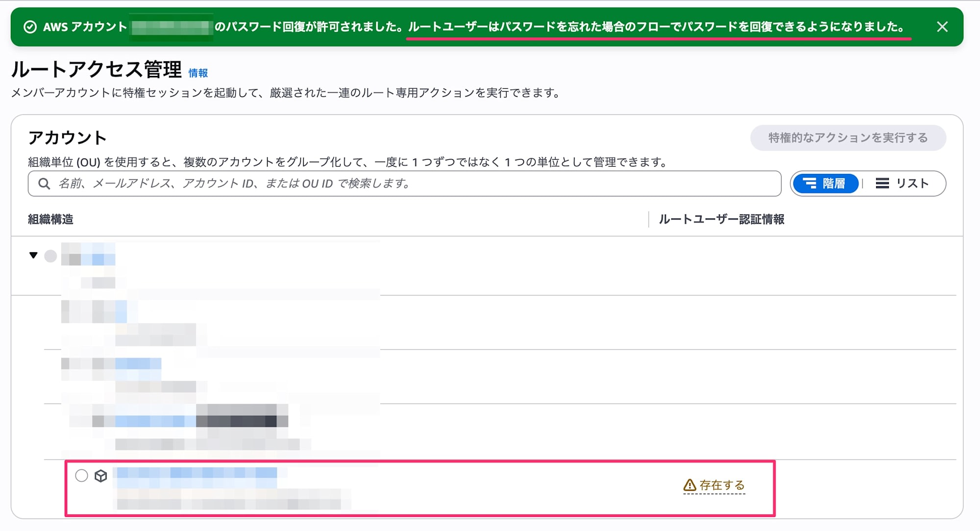This screenshot has height=531, width=980.
Task: Click the warning triangle icon beside 存在する
Action: [x=689, y=485]
